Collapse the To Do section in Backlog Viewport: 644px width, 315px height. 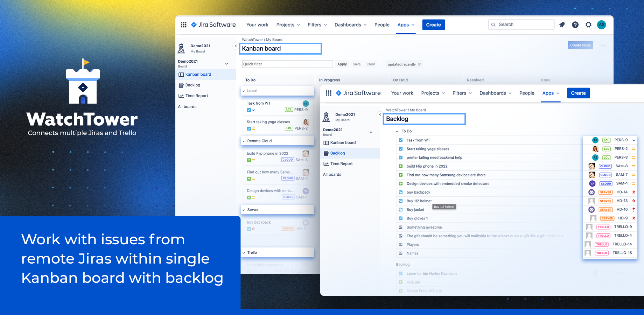397,131
